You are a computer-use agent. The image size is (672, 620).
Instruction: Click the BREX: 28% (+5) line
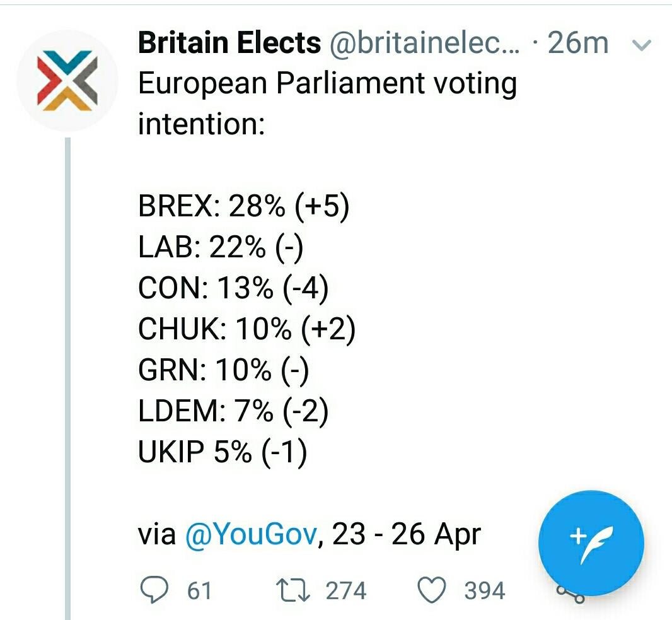pos(243,206)
